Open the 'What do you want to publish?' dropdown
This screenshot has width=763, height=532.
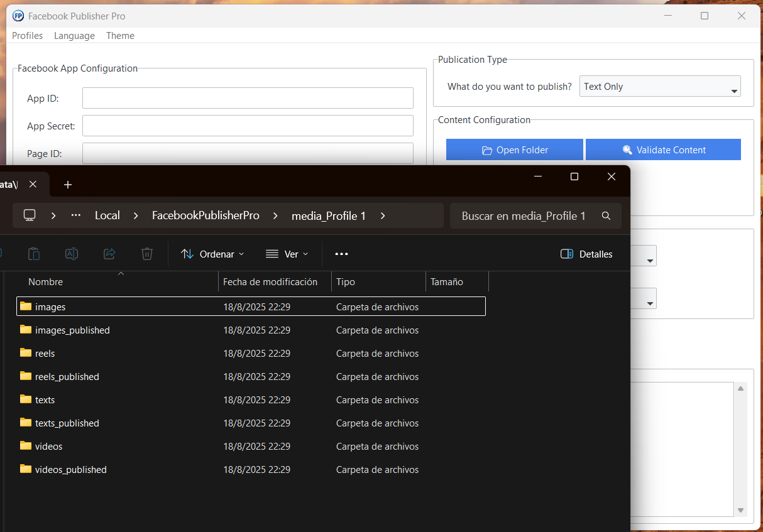click(660, 87)
